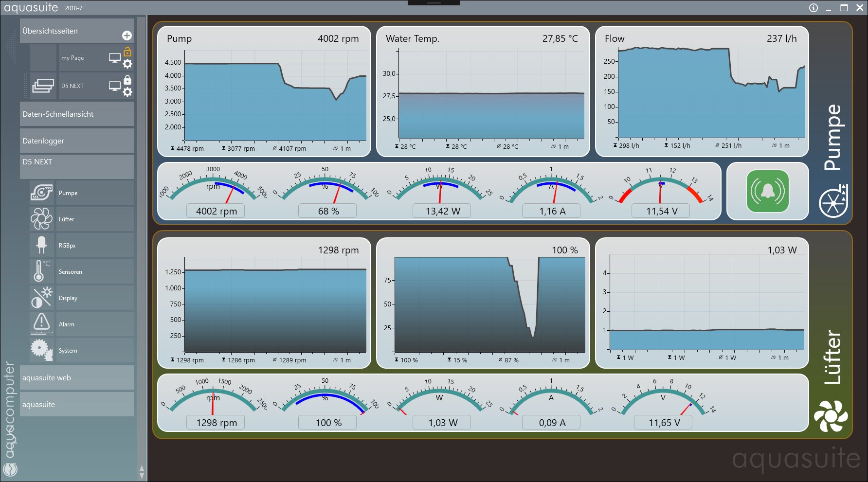This screenshot has width=868, height=482.
Task: Toggle the lock on D5 NEXT page
Action: (127, 79)
